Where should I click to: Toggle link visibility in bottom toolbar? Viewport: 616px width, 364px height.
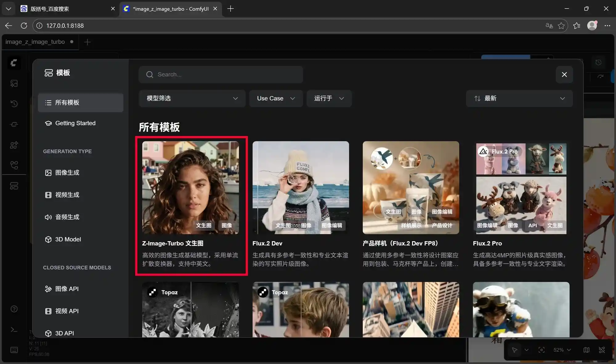click(602, 350)
